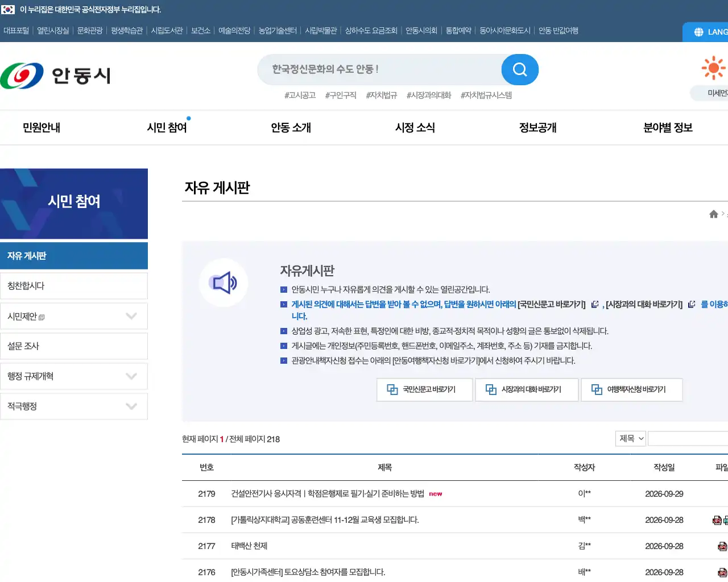The image size is (728, 582).
Task: Click the sun weather icon
Action: click(713, 68)
